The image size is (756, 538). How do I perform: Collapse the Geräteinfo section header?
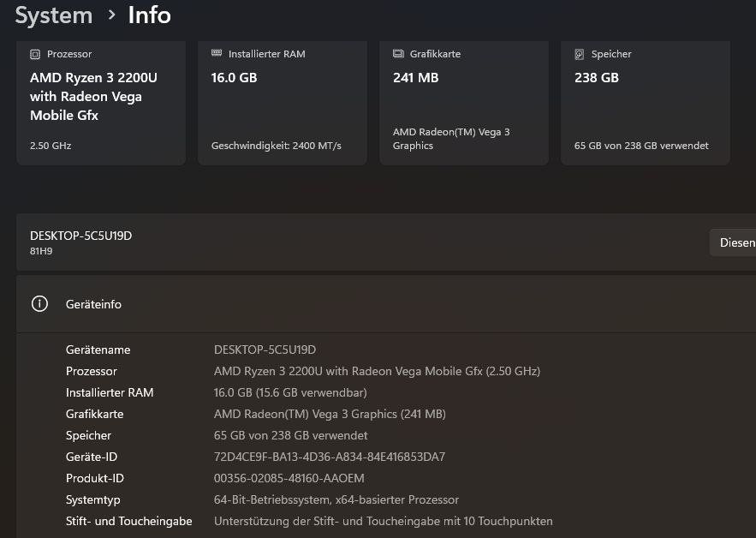[386, 304]
